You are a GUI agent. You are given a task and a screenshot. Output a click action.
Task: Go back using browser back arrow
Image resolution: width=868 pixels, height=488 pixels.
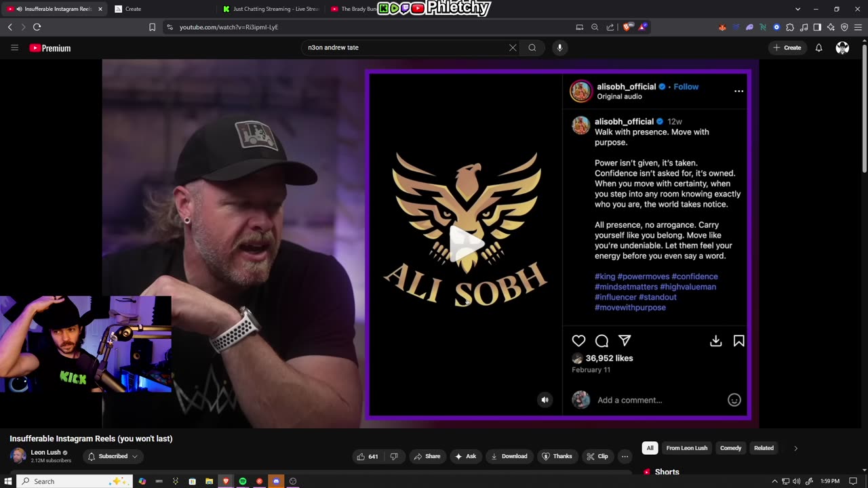9,27
